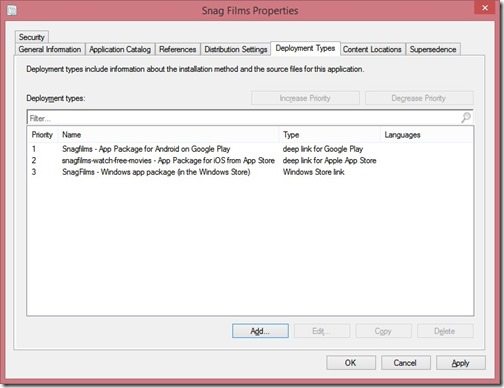The image size is (504, 388).
Task: Sort by the Priority column header
Action: point(42,135)
